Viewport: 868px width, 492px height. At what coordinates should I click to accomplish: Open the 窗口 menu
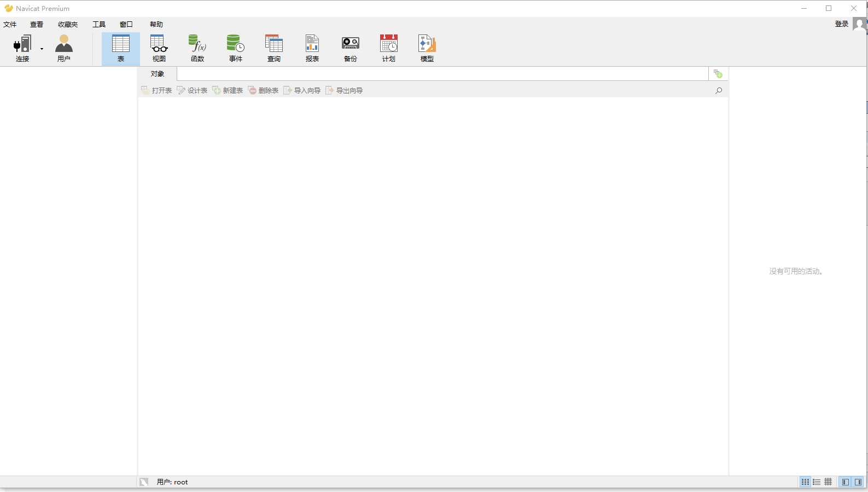[x=126, y=24]
